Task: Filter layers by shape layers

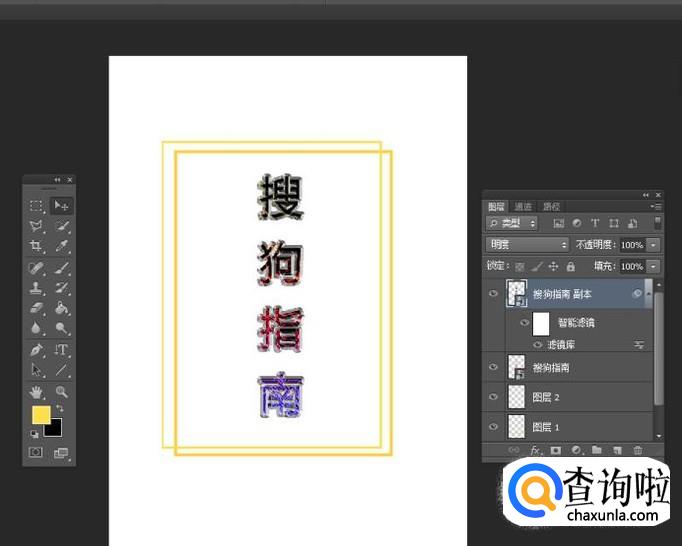Action: (614, 223)
